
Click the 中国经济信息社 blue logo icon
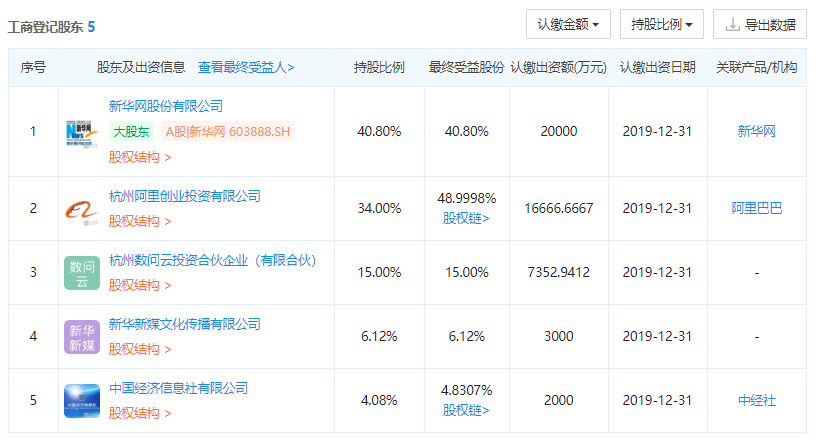pyautogui.click(x=82, y=401)
